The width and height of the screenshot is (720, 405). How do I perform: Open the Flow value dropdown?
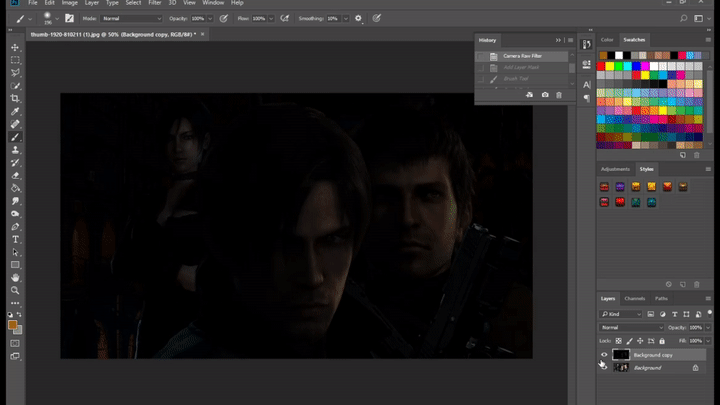[271, 18]
